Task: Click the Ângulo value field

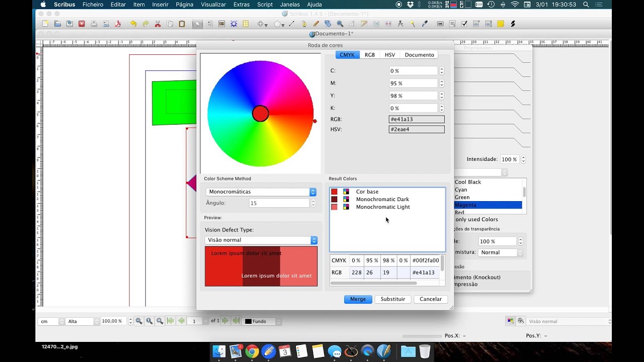Action: pos(279,203)
